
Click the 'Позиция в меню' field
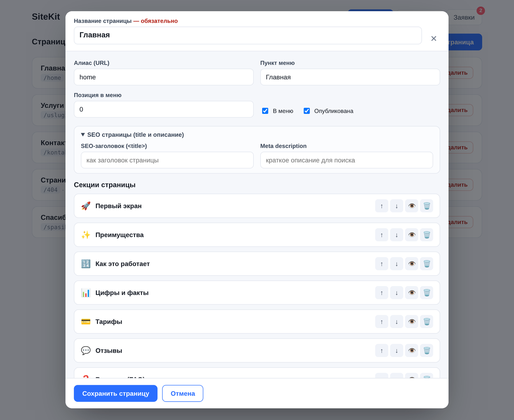click(164, 109)
